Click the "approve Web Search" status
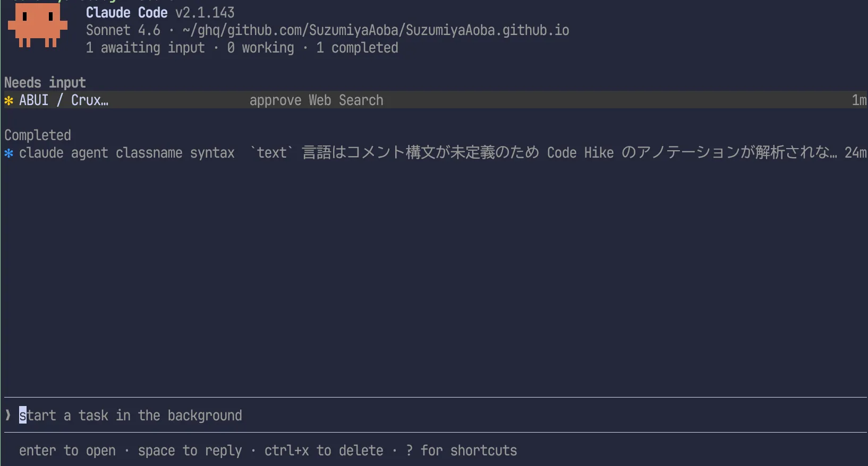This screenshot has width=868, height=466. pyautogui.click(x=316, y=100)
